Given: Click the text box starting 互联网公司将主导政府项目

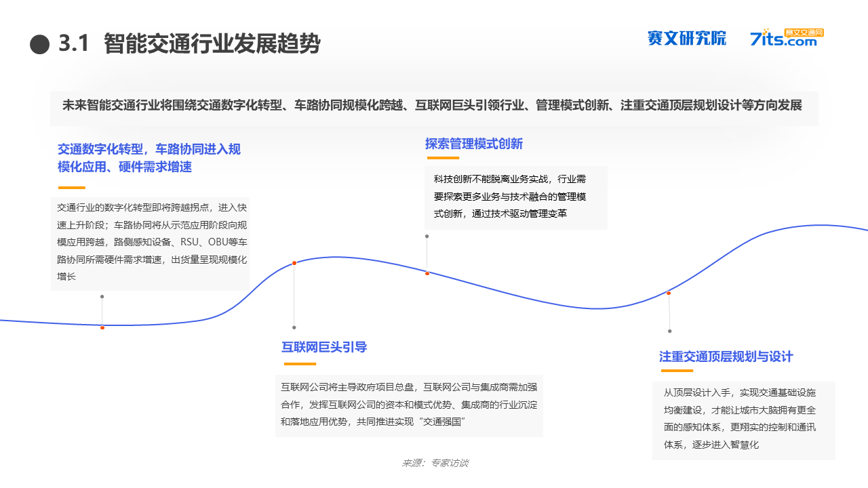Looking at the screenshot, I should [x=409, y=405].
